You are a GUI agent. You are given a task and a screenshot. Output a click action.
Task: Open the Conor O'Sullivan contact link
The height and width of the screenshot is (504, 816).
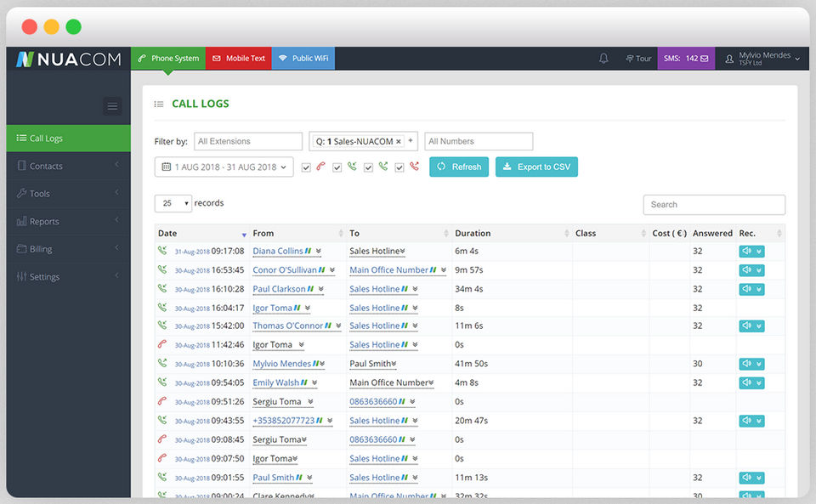coord(285,270)
